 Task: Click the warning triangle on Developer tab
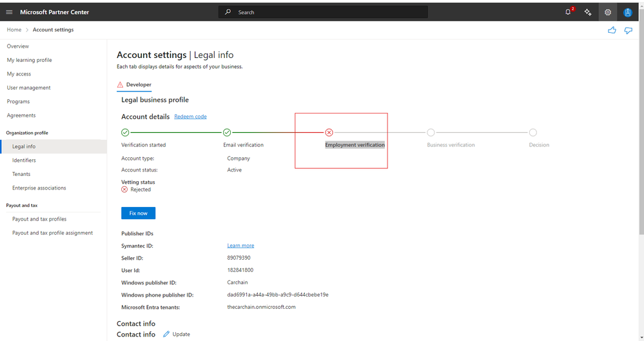click(120, 84)
